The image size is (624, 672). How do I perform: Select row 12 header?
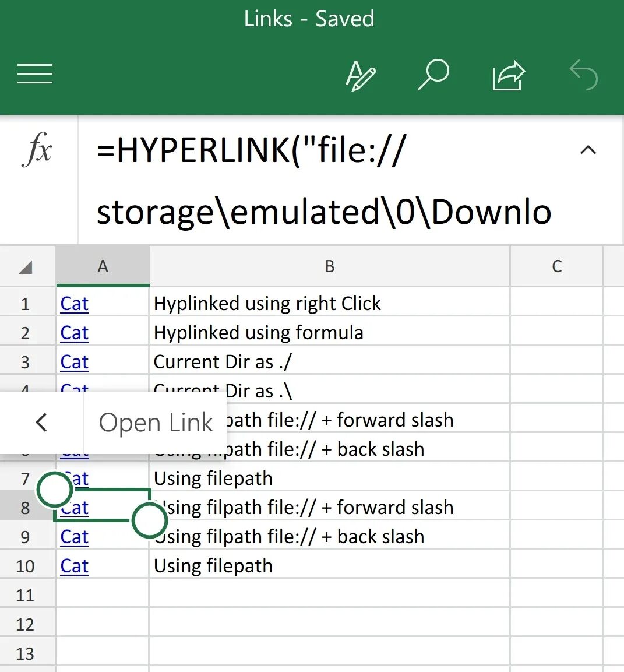(26, 624)
